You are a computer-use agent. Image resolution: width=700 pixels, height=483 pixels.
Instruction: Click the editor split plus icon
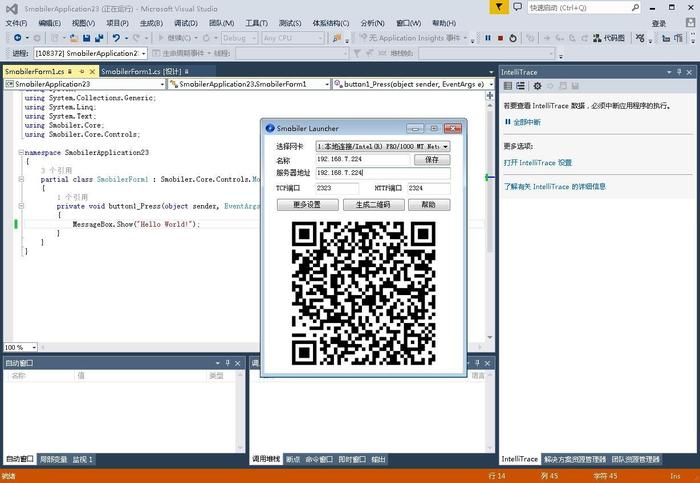[490, 96]
